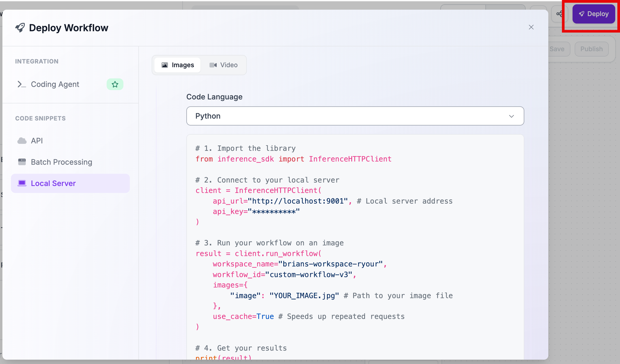Click the share icon beside Deploy
The height and width of the screenshot is (364, 620).
560,14
